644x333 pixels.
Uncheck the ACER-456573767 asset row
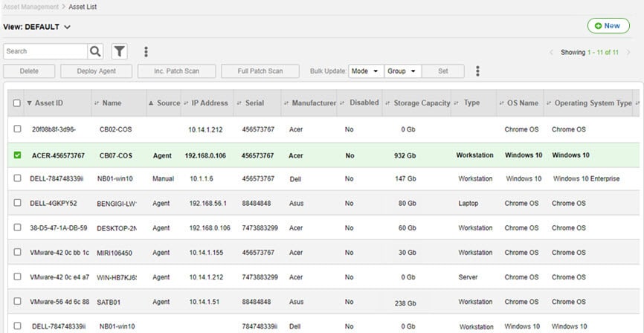pos(17,155)
